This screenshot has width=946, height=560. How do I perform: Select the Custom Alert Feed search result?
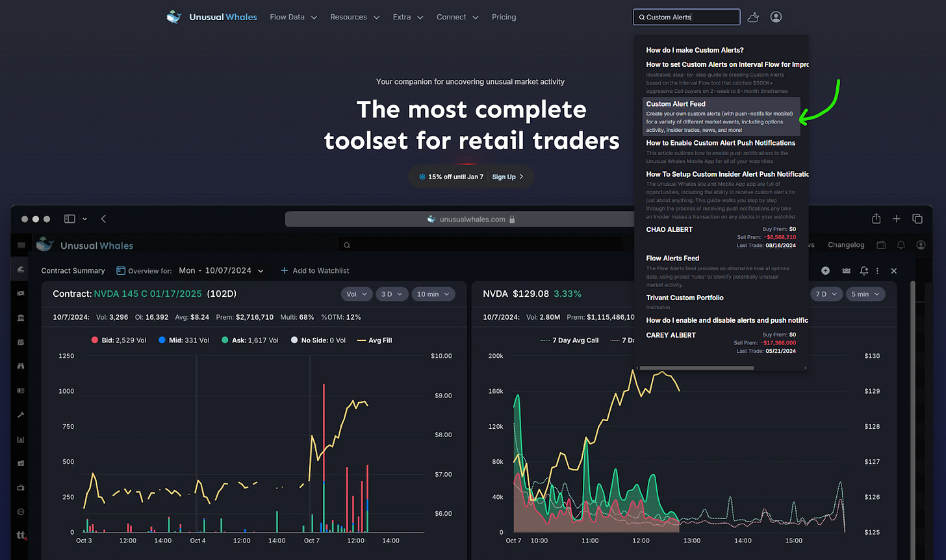721,116
